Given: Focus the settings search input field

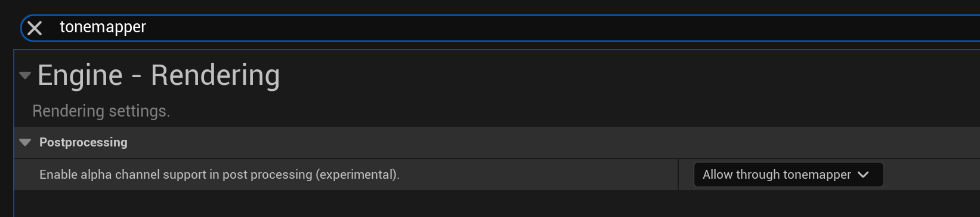Looking at the screenshot, I should coord(500,28).
